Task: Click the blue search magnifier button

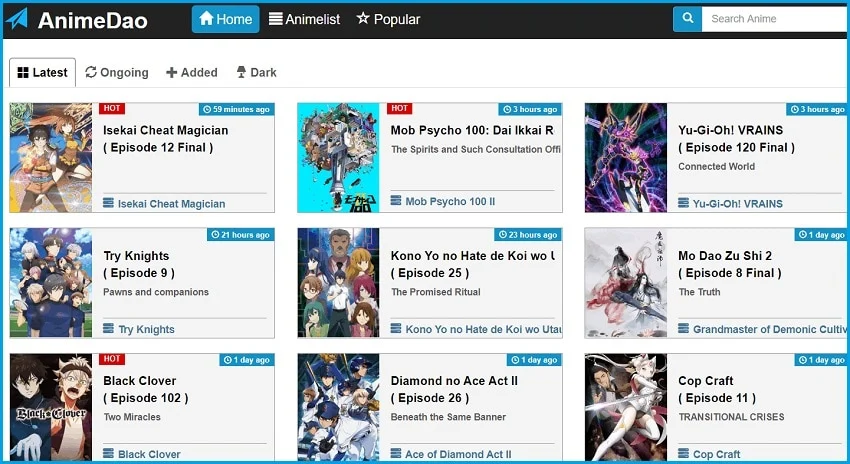Action: click(x=687, y=19)
